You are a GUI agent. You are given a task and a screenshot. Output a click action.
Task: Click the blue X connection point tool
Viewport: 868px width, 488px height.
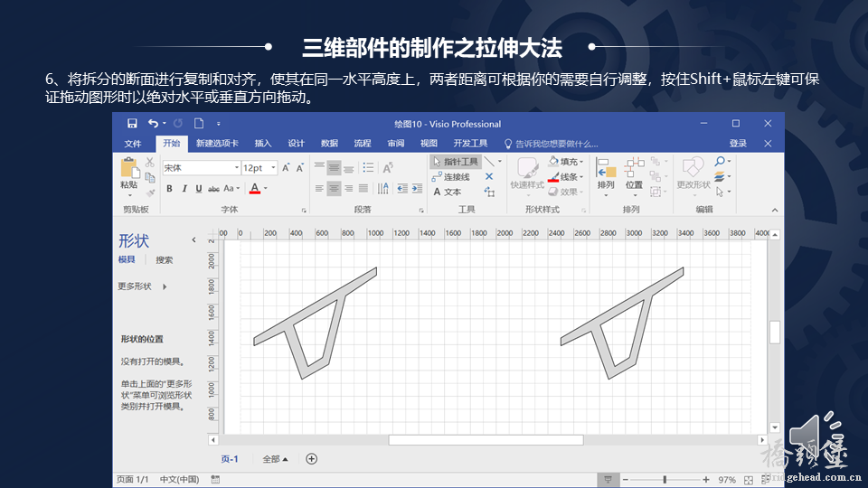489,176
